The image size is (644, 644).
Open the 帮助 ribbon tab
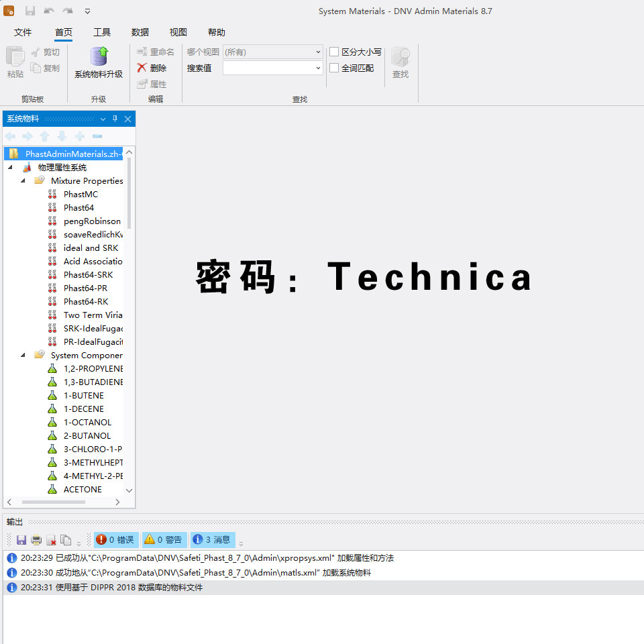click(x=217, y=32)
